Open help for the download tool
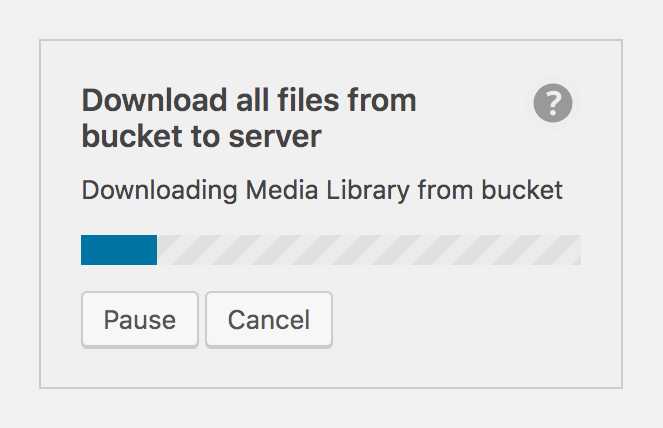Viewport: 663px width, 428px height. [552, 103]
